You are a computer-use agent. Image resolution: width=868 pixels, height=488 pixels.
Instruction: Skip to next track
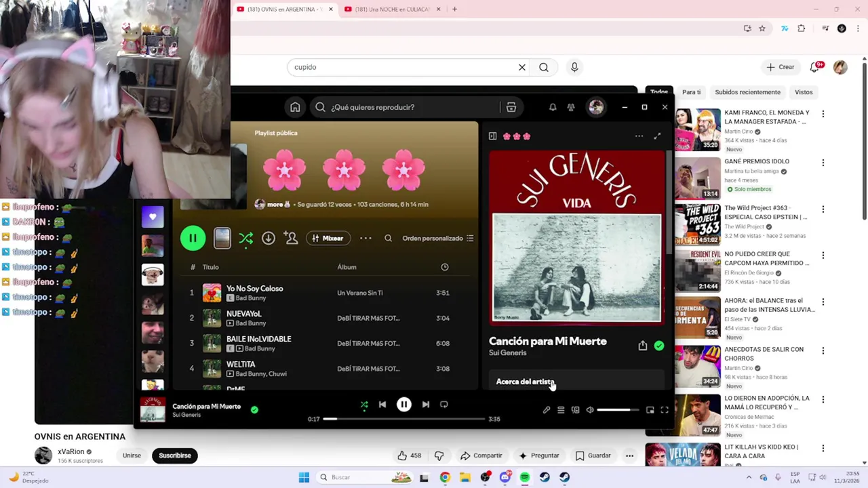tap(425, 405)
